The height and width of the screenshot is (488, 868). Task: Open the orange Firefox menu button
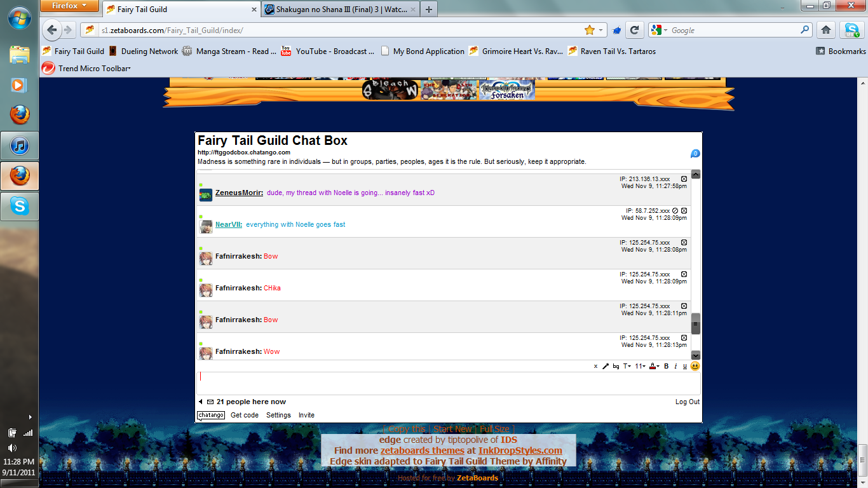[x=69, y=6]
